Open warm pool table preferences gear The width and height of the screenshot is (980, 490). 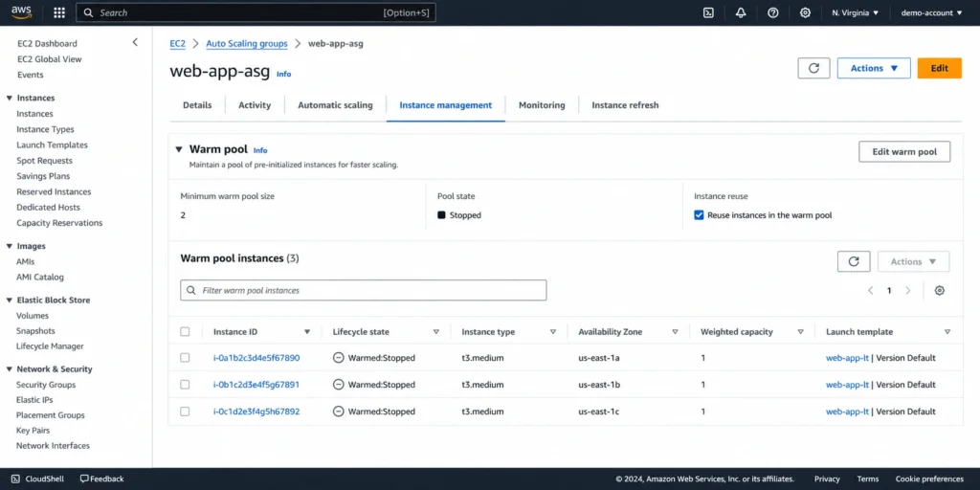point(940,291)
